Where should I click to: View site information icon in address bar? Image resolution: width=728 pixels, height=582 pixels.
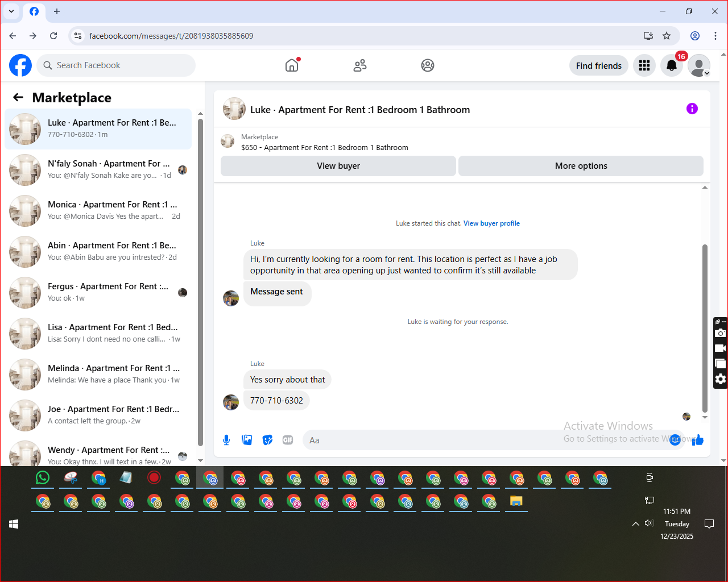tap(78, 36)
